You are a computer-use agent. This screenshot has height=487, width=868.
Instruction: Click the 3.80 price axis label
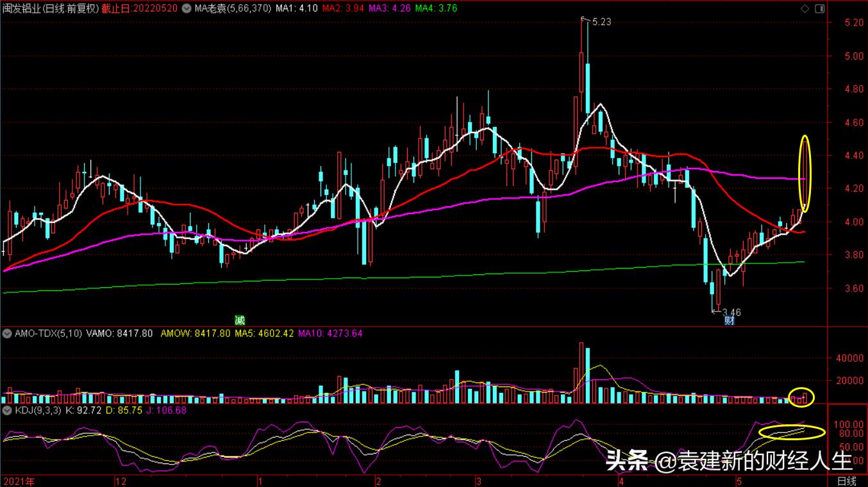pos(853,255)
